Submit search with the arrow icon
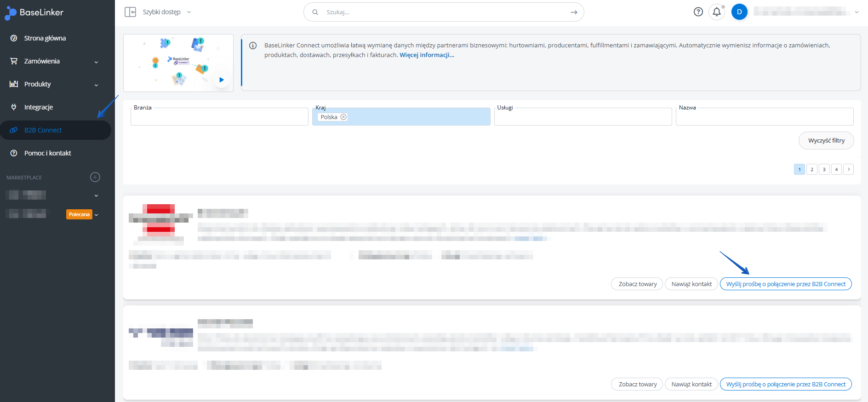This screenshot has width=868, height=402. pyautogui.click(x=574, y=12)
